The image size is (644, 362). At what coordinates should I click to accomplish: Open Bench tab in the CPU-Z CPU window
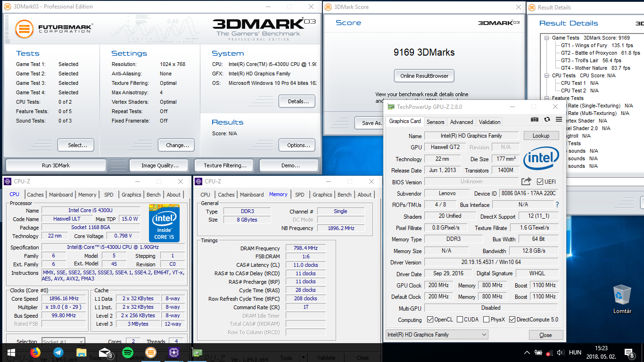click(154, 195)
